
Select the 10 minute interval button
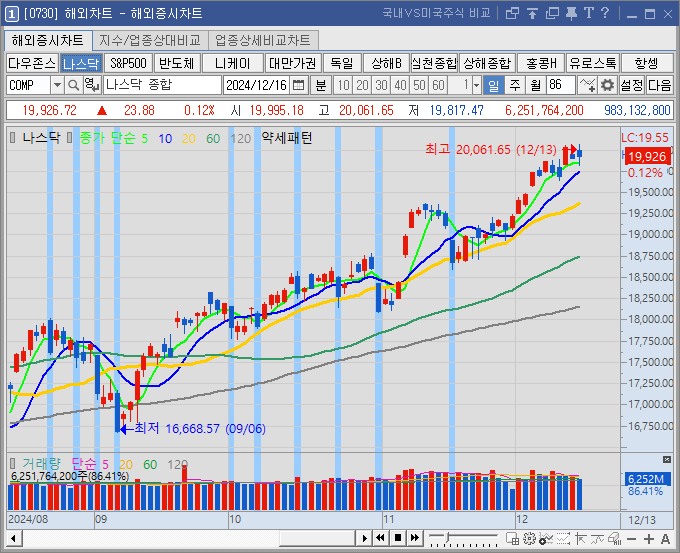click(343, 85)
